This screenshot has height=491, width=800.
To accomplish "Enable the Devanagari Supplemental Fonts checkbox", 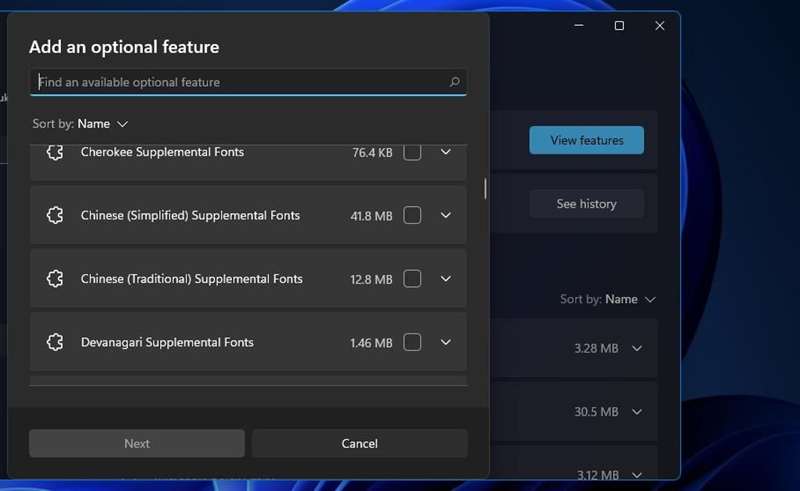I will tap(412, 342).
